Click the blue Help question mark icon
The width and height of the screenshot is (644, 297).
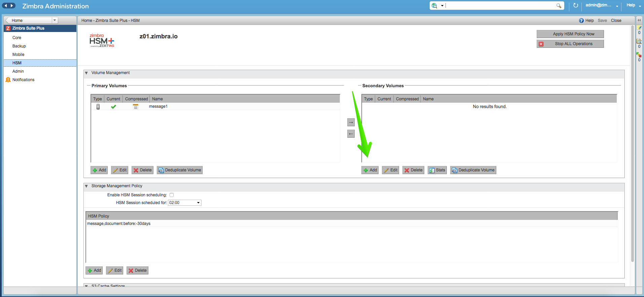click(581, 21)
